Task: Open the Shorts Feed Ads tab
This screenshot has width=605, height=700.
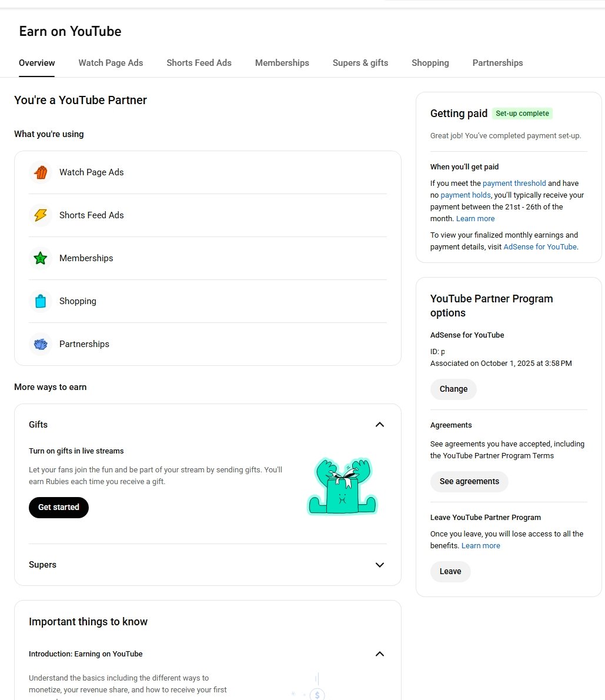Action: click(199, 63)
